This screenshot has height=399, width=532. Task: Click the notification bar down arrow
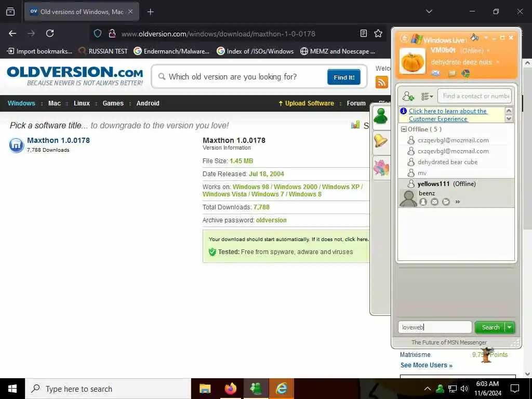(509, 118)
